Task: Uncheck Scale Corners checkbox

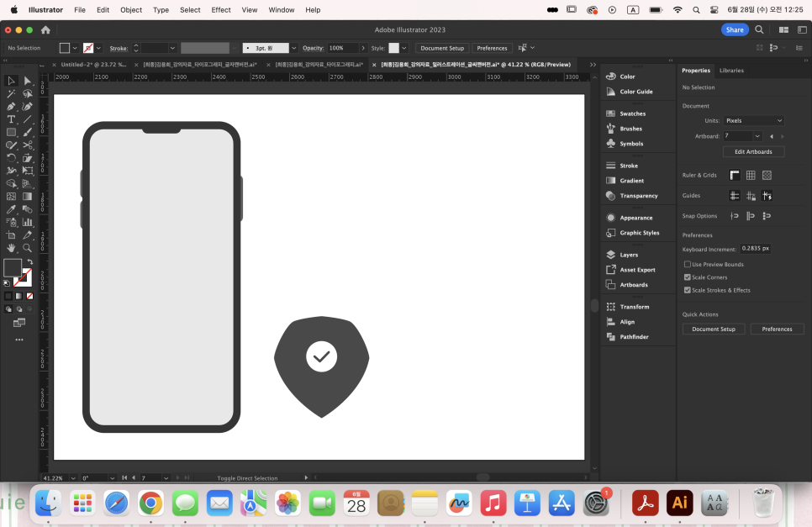Action: pyautogui.click(x=688, y=277)
